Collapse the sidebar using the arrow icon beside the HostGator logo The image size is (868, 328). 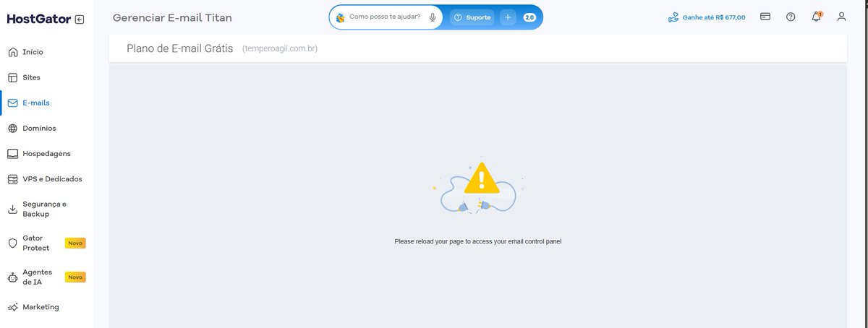80,20
